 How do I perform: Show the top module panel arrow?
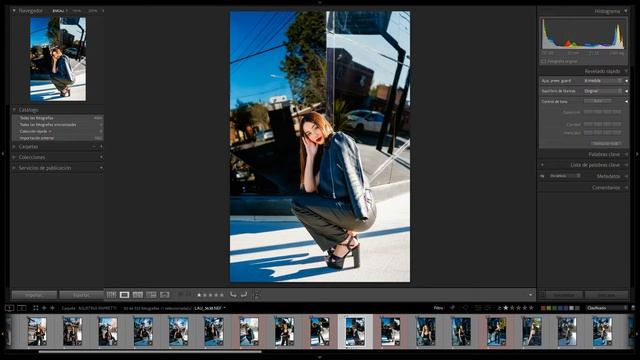coord(320,2)
